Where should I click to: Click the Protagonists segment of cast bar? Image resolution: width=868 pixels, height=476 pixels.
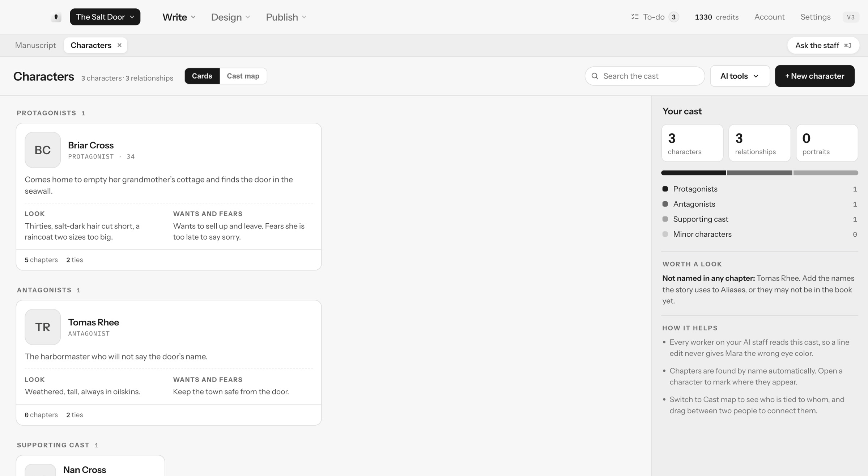694,173
